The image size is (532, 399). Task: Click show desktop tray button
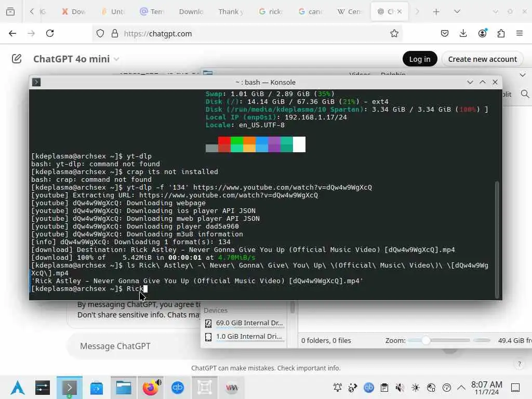coord(515,388)
